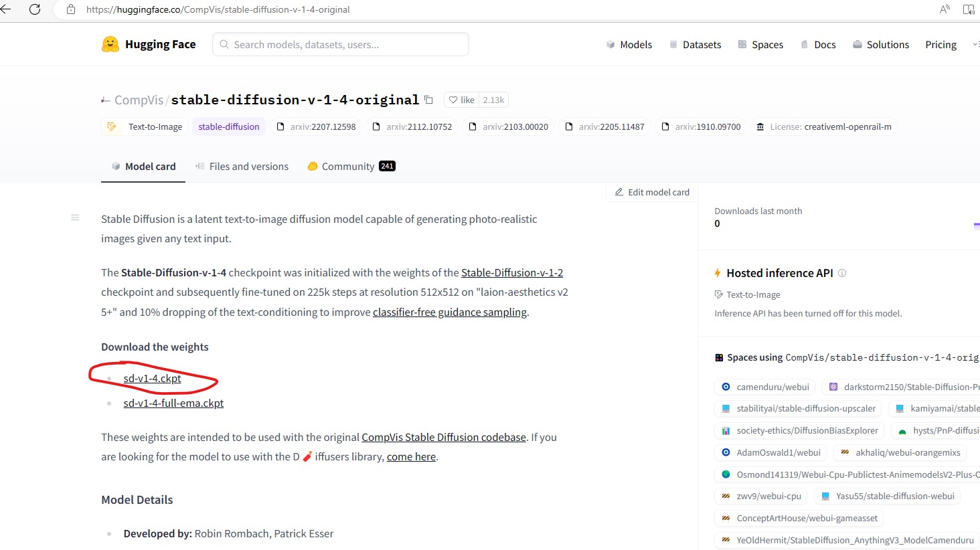Click the DiffusionBiasExplorer space icon

726,430
